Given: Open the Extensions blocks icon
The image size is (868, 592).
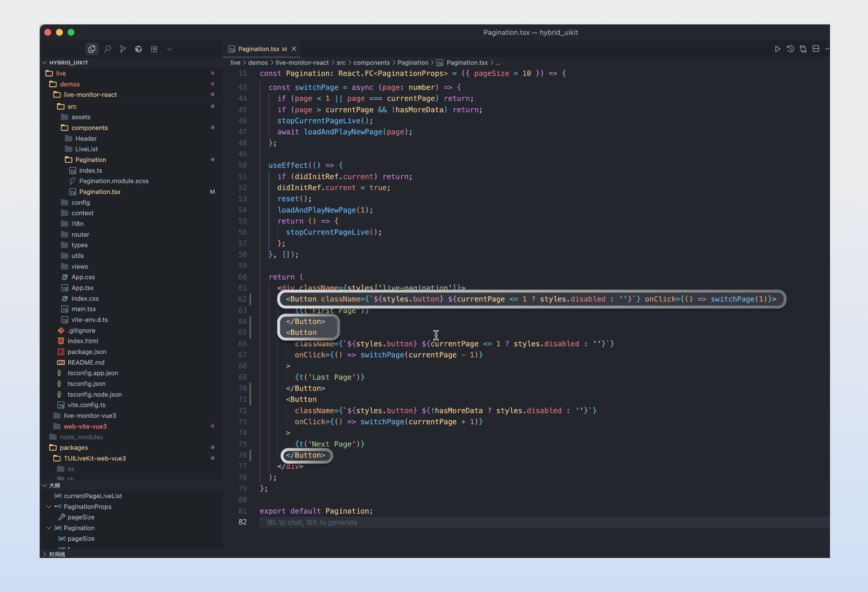Looking at the screenshot, I should pyautogui.click(x=154, y=49).
